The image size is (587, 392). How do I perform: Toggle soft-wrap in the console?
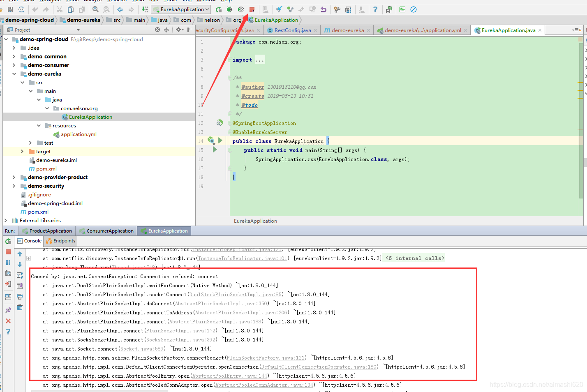tap(20, 275)
